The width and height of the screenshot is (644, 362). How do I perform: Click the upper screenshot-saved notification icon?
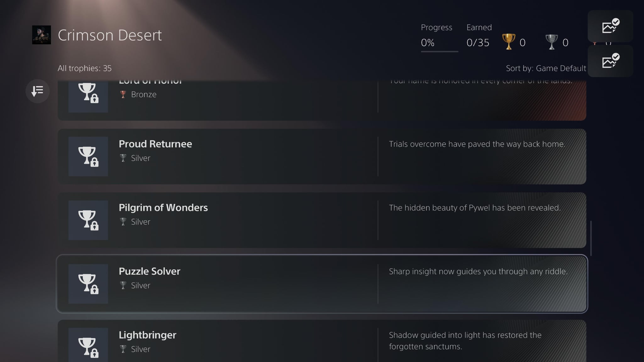tap(610, 26)
